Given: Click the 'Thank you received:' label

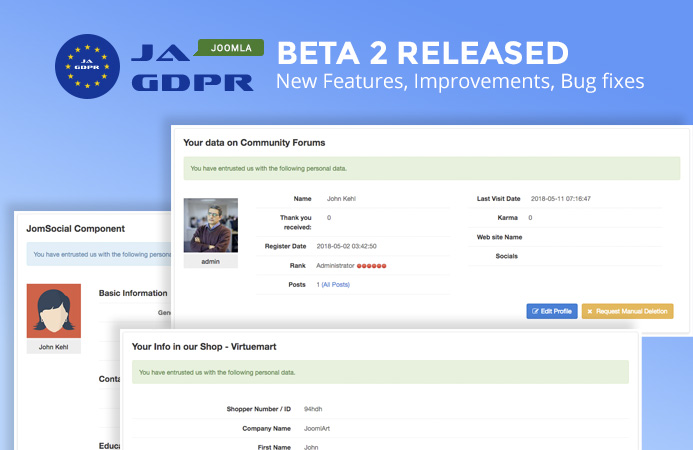Looking at the screenshot, I should 296,222.
